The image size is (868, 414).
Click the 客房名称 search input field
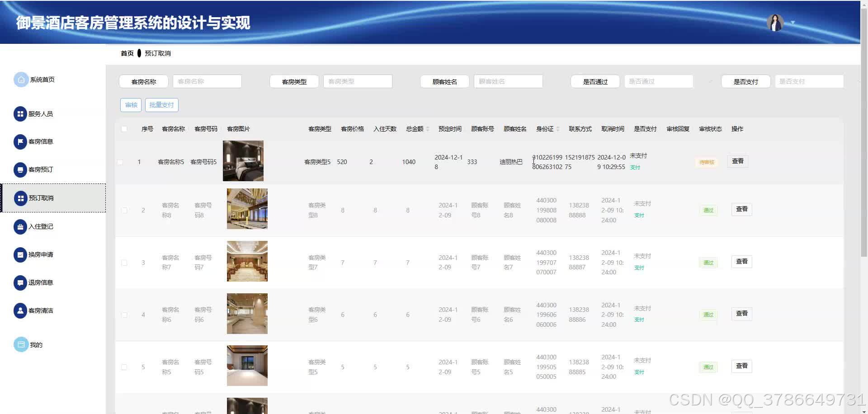[x=207, y=81]
